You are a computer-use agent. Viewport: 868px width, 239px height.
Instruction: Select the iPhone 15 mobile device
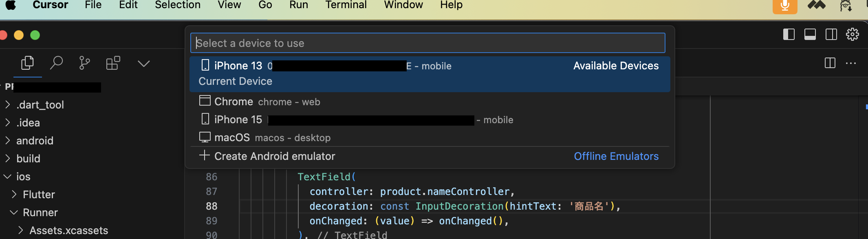[x=430, y=119]
